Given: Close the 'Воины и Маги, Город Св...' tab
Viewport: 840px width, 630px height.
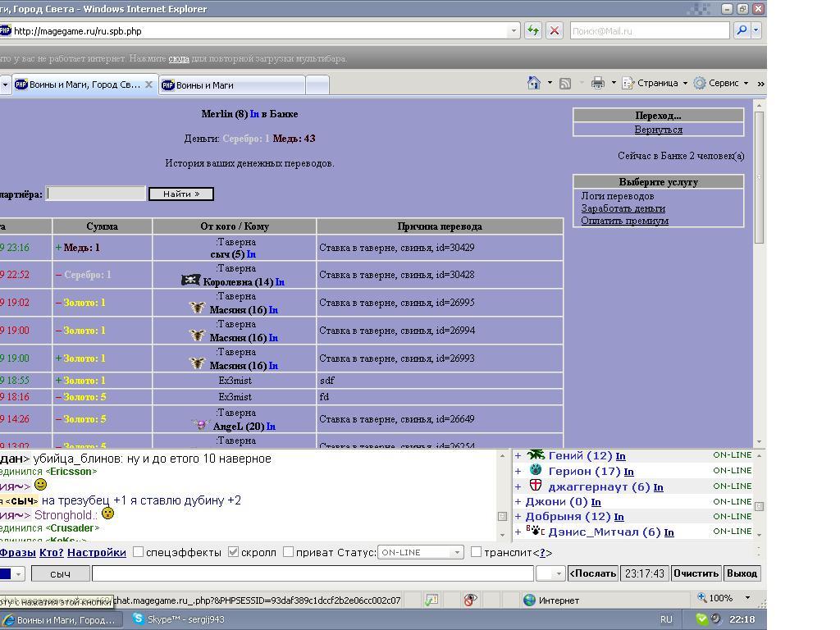Looking at the screenshot, I should (149, 84).
